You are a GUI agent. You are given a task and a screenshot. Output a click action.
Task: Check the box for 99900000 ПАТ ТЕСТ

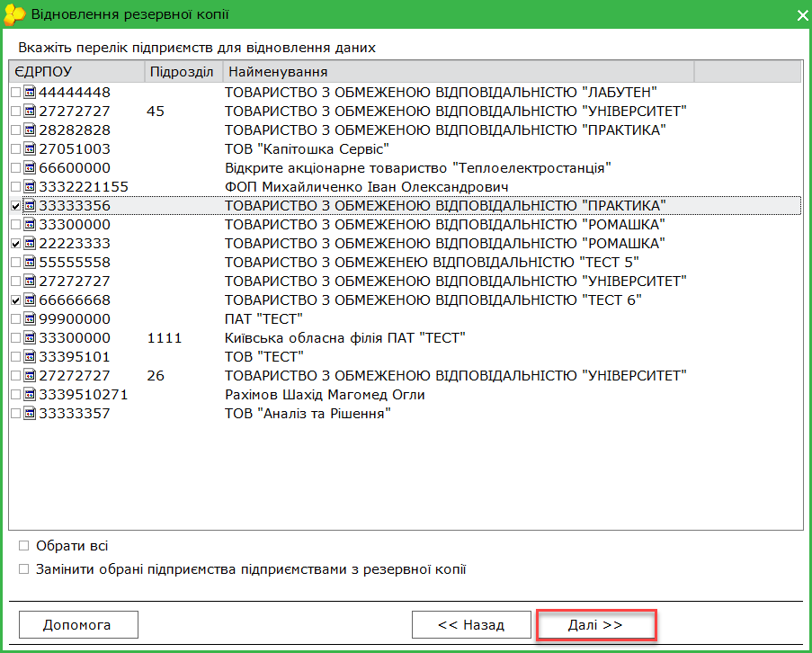coord(15,319)
